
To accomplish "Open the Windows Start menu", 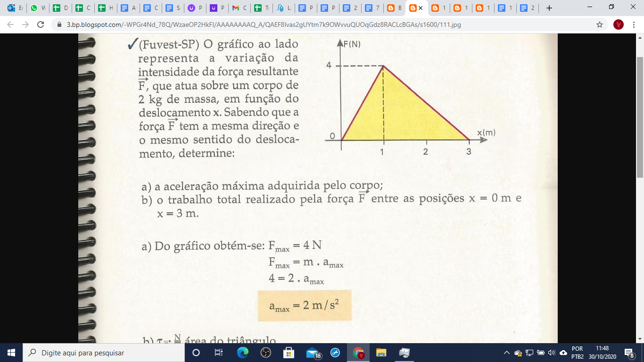I will [11, 353].
